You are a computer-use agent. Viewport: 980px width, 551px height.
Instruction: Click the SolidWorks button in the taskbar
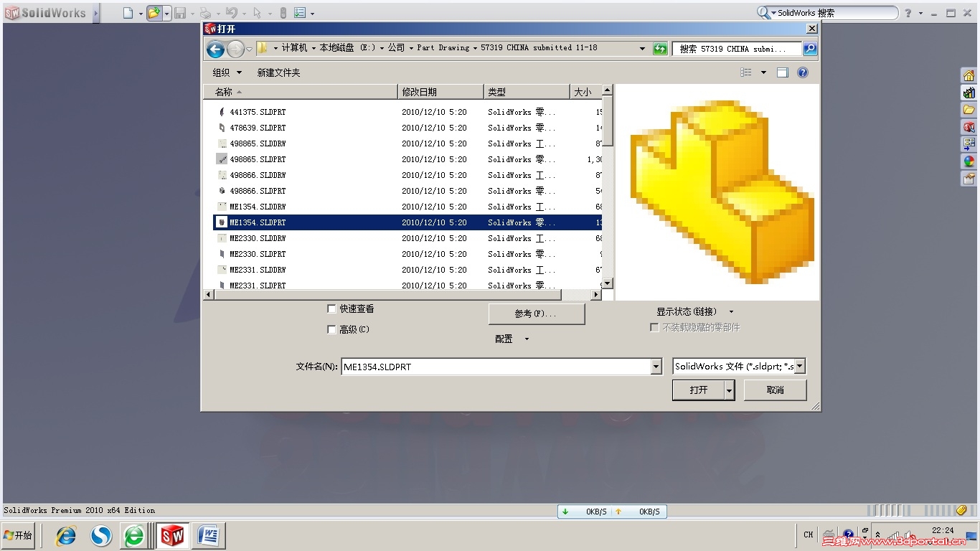click(172, 535)
